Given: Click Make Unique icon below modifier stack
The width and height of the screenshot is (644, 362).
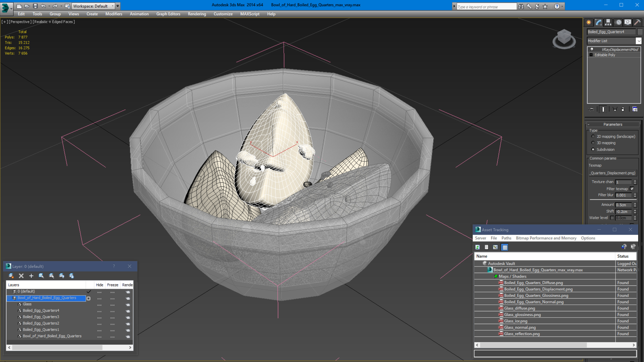Looking at the screenshot, I should (x=615, y=109).
